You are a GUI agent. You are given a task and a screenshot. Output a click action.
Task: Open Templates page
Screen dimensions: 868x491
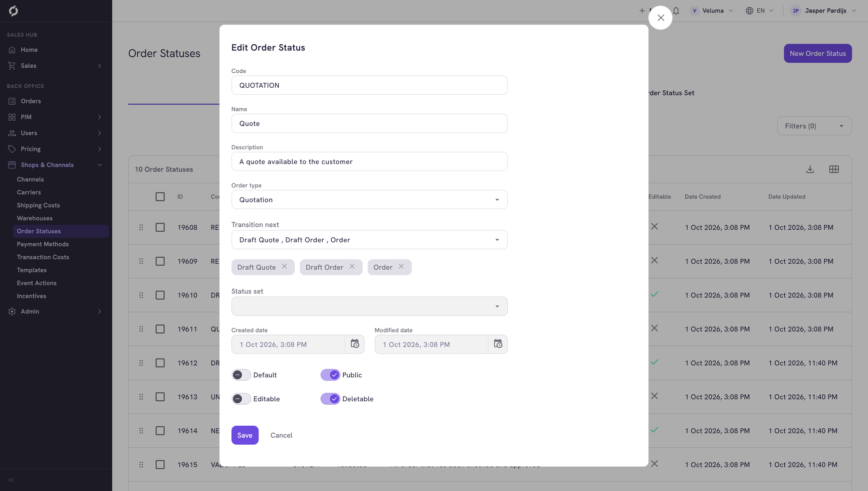pyautogui.click(x=32, y=270)
